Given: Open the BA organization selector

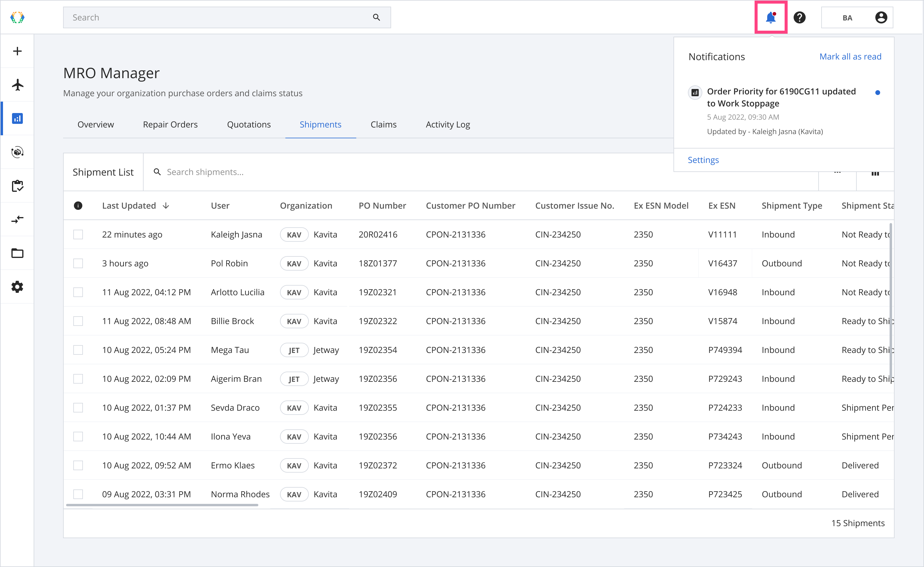Looking at the screenshot, I should pyautogui.click(x=857, y=17).
